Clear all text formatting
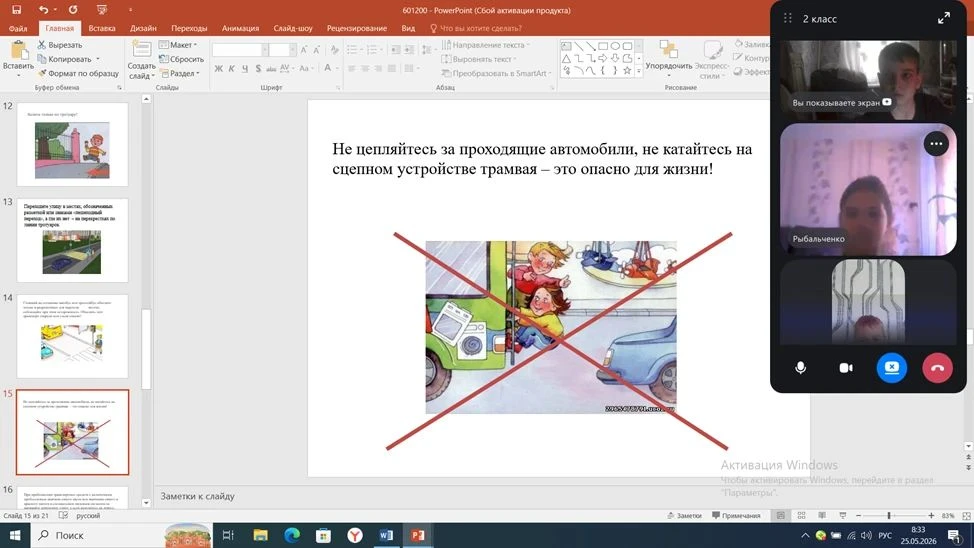The width and height of the screenshot is (974, 548). click(335, 50)
